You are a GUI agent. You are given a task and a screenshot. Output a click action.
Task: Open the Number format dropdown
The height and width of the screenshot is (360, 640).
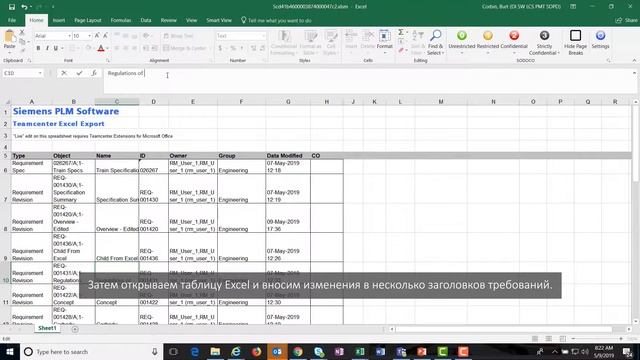point(263,36)
